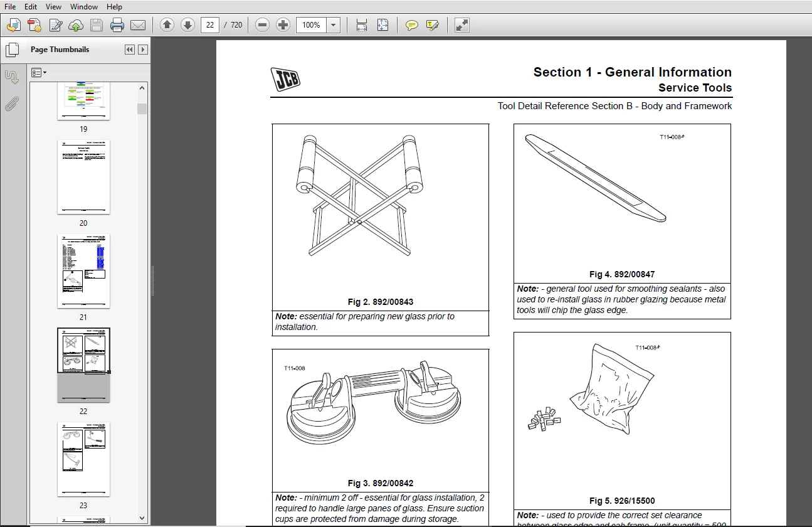
Task: Open the thumbnail options dropdown
Action: (x=39, y=73)
